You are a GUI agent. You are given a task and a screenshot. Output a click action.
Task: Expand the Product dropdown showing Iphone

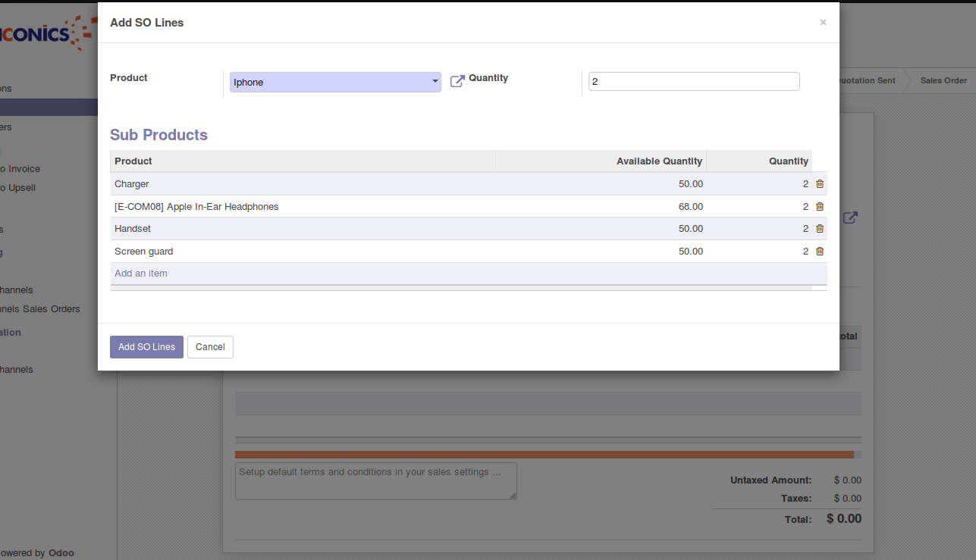(435, 82)
